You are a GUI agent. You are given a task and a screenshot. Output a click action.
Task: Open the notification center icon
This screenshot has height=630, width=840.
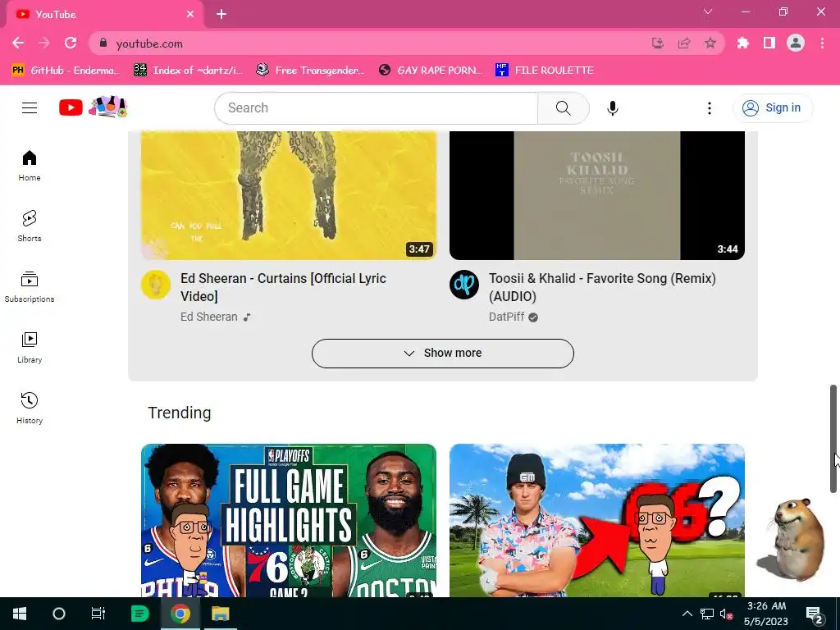click(x=815, y=614)
